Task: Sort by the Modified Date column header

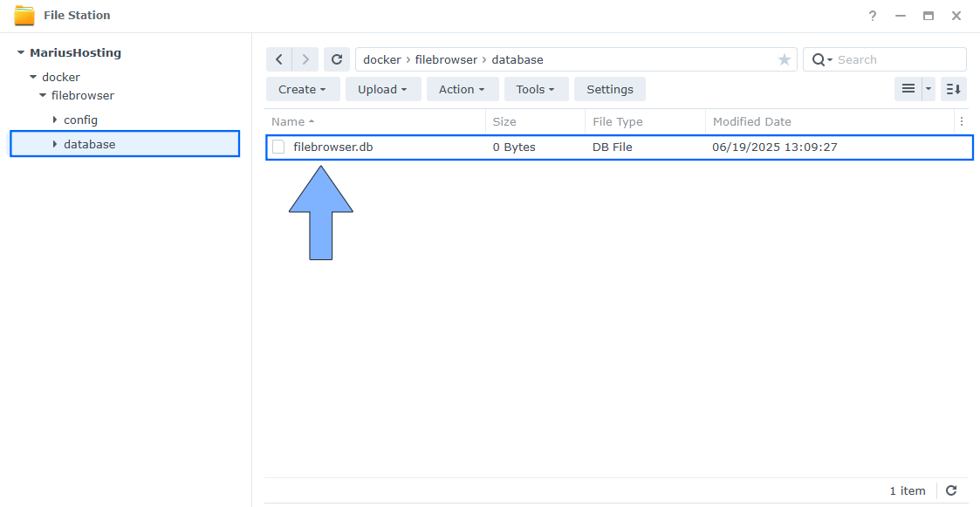Action: 830,121
